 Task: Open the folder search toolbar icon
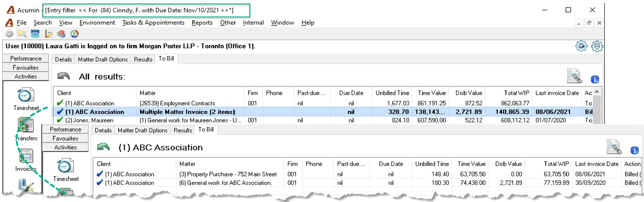click(x=22, y=34)
